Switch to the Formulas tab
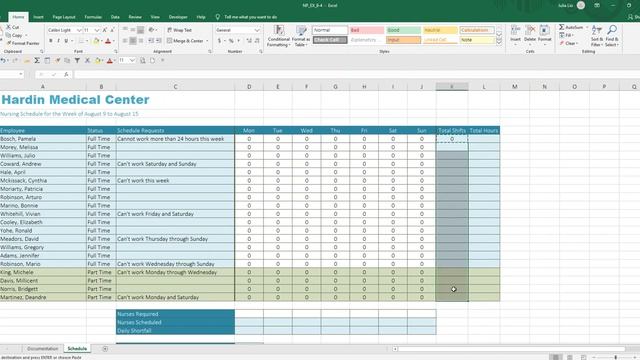The height and width of the screenshot is (360, 640). click(93, 17)
